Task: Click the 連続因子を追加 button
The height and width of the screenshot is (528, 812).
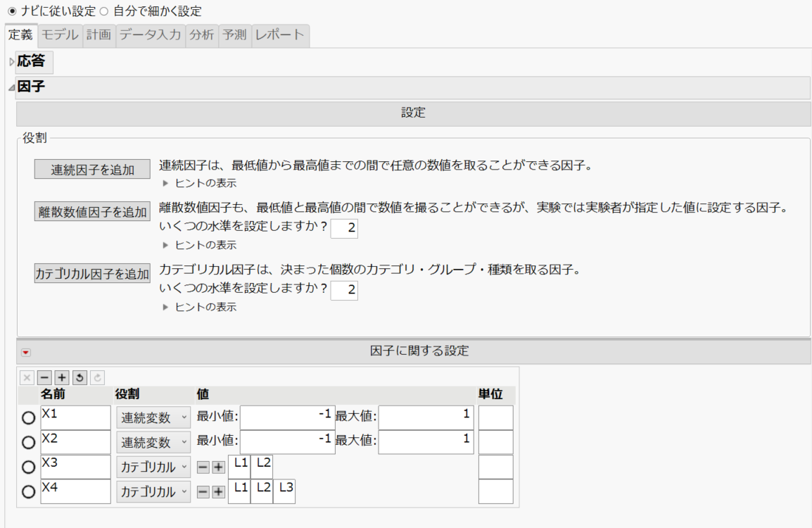Action: 91,169
